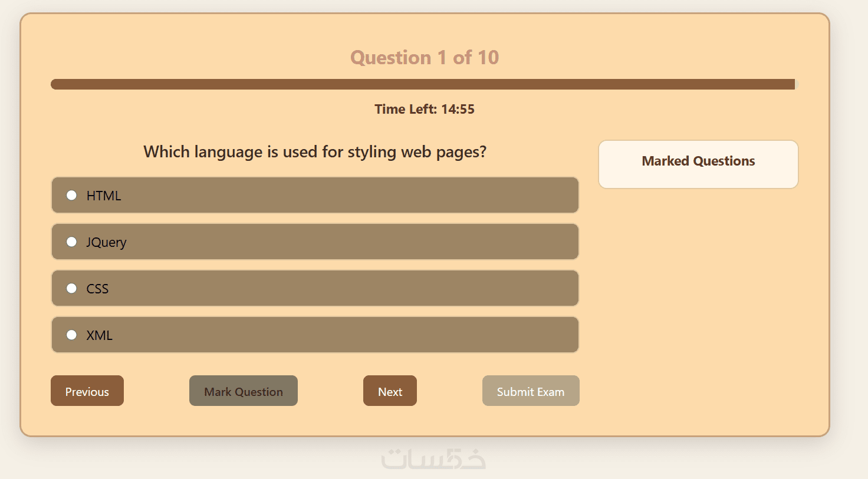Go back with the Previous button
Viewport: 868px width, 479px height.
point(87,391)
